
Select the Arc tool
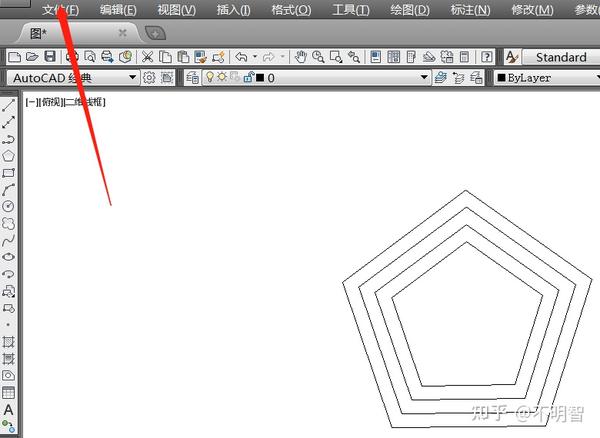point(8,190)
